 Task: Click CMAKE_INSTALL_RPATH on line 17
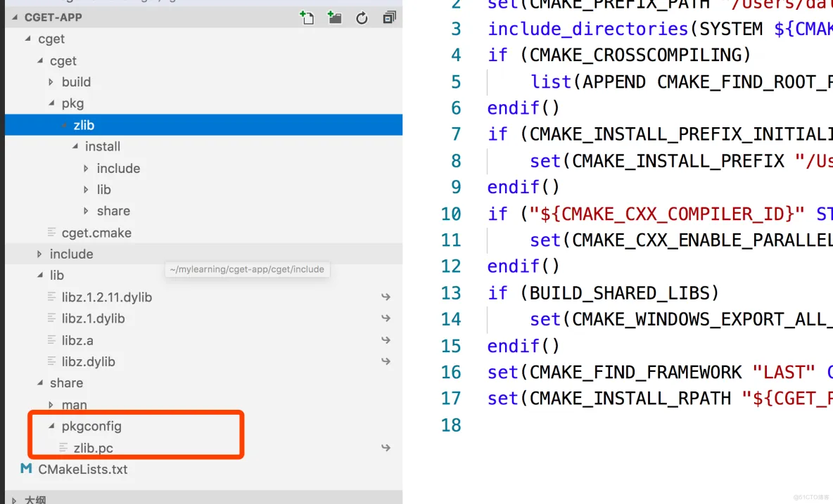coord(630,398)
